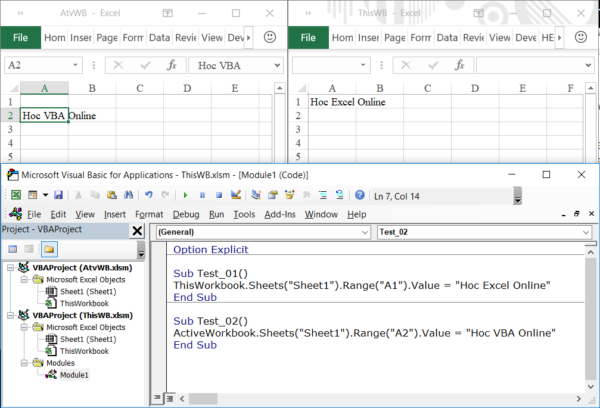Open the VBA Insert menu

(x=115, y=214)
